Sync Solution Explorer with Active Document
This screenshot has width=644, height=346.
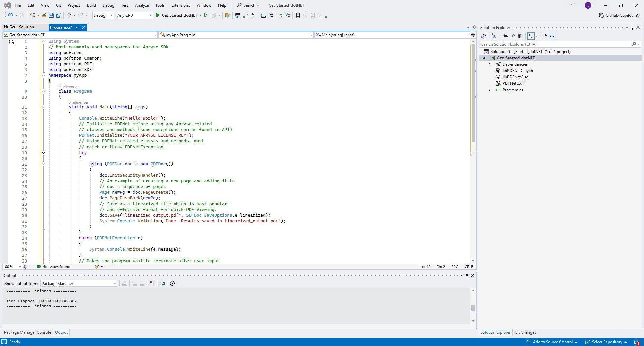tap(506, 36)
